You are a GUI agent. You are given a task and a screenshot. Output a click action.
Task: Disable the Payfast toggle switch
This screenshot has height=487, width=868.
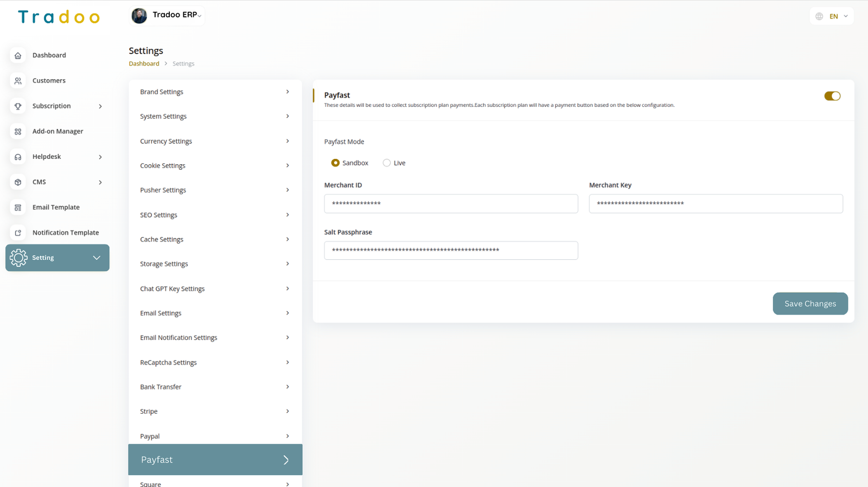pyautogui.click(x=832, y=96)
